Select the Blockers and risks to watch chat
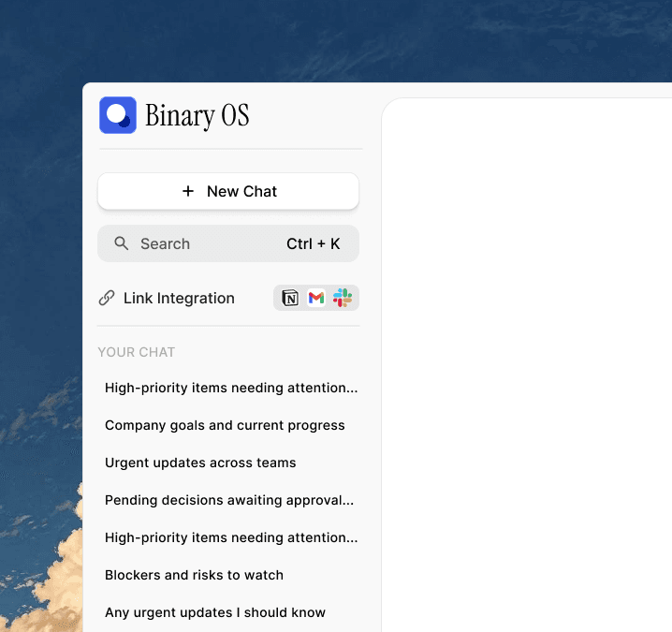This screenshot has height=632, width=672. click(194, 575)
